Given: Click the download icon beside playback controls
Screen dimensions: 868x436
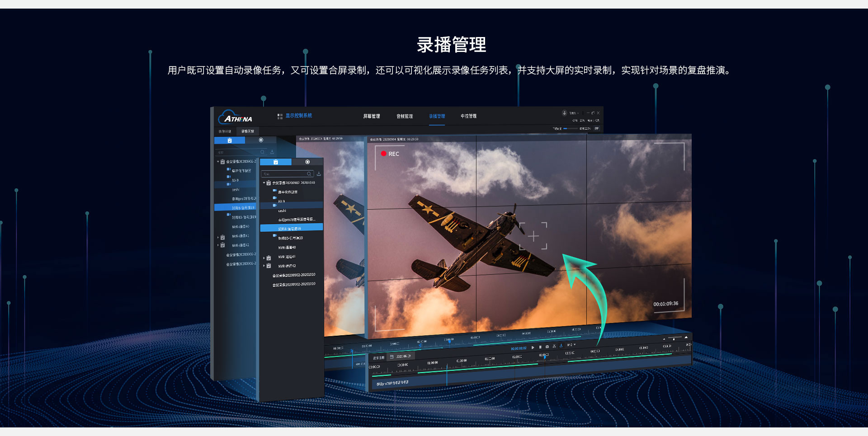Looking at the screenshot, I should [561, 346].
